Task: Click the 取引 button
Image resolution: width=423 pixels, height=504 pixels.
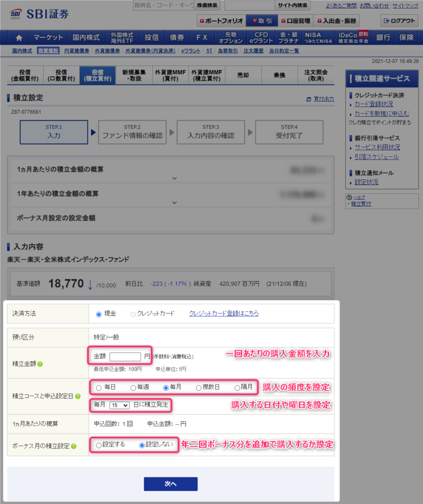Action: [262, 21]
